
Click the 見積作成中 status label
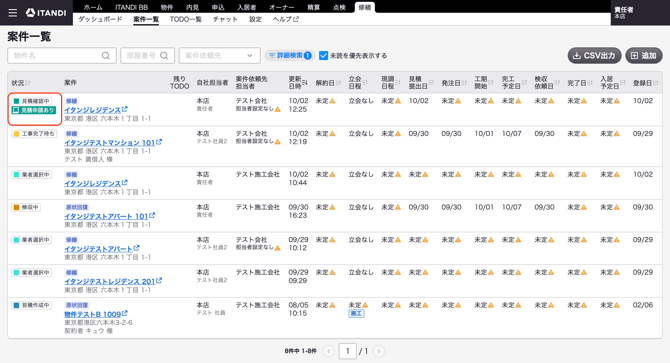[x=31, y=305]
